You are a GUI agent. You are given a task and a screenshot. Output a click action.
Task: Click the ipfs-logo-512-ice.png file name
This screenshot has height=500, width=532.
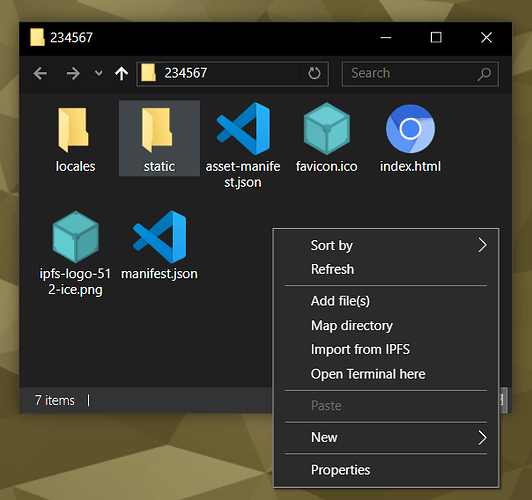click(75, 282)
